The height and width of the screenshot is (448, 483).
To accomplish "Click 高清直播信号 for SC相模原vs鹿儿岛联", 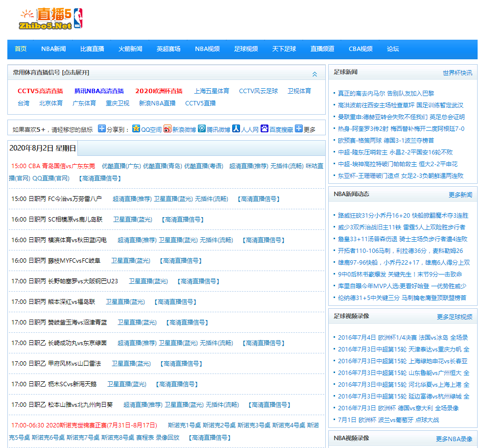I will (x=183, y=220).
